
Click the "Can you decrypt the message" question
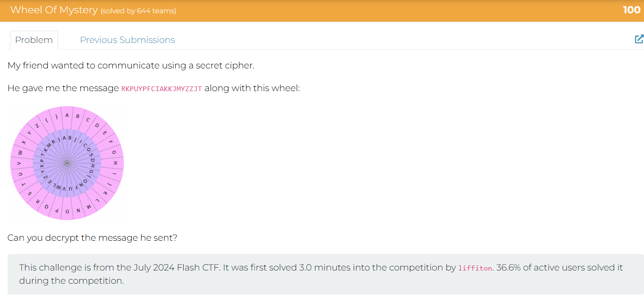point(93,237)
